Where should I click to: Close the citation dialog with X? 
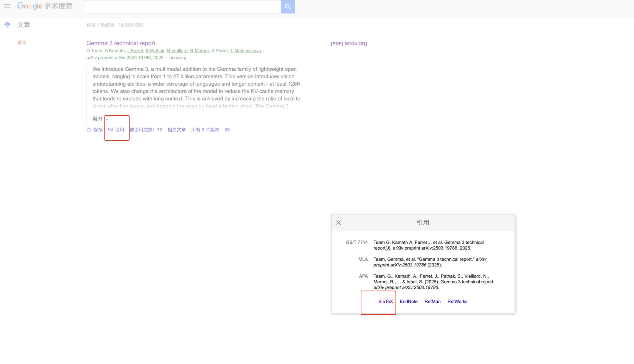[338, 223]
